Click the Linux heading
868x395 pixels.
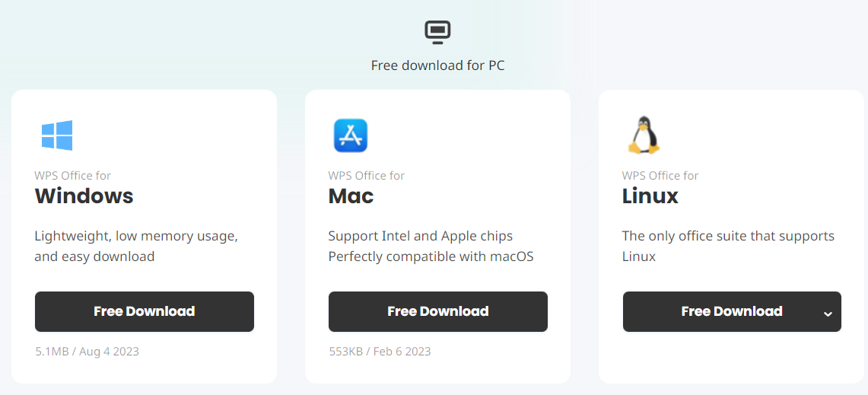(x=650, y=196)
